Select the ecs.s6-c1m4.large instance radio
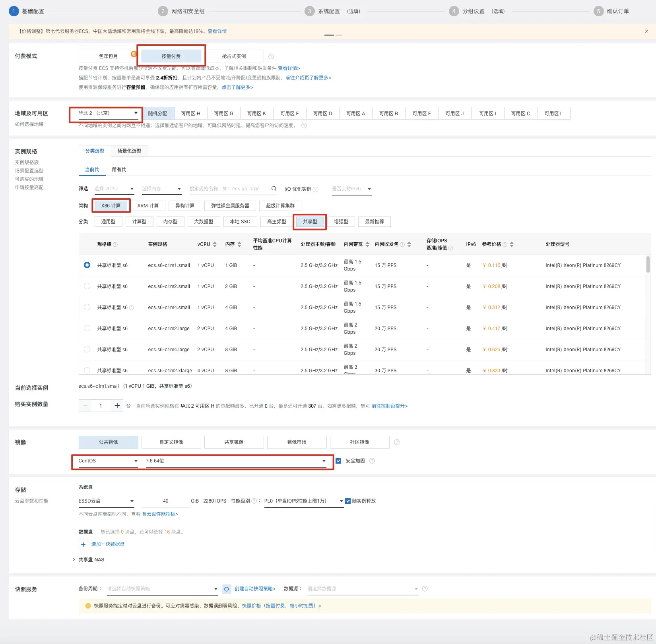 tap(87, 349)
